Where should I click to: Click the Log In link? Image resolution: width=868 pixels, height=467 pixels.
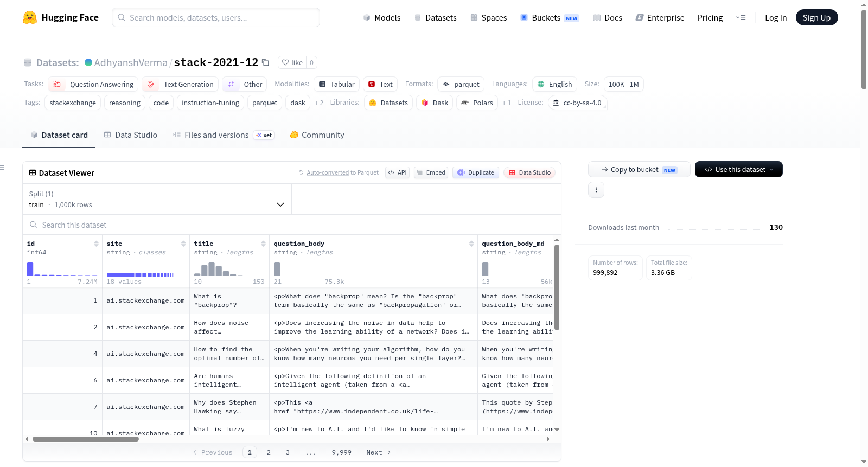pos(776,17)
